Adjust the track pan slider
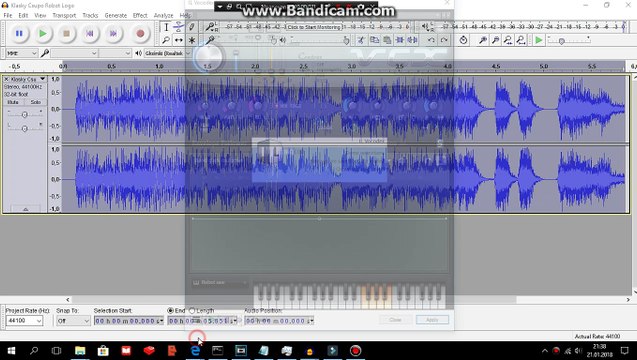The image size is (637, 360). coord(24,128)
